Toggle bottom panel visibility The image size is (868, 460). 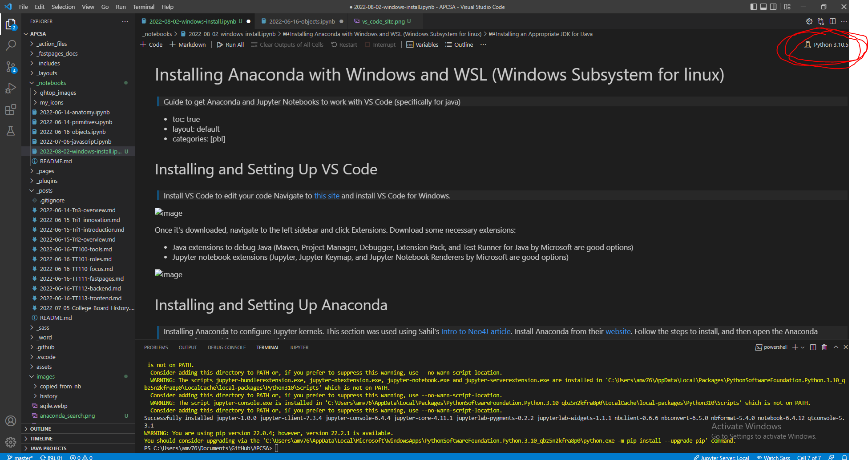tap(763, 7)
